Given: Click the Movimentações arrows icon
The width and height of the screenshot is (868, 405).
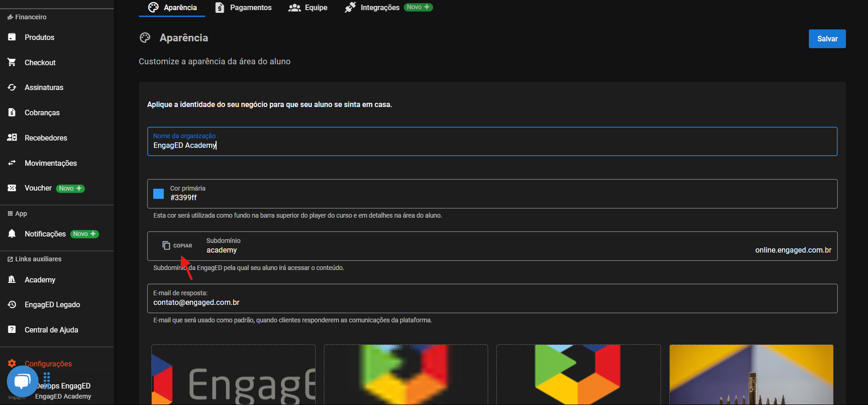Looking at the screenshot, I should pyautogui.click(x=12, y=163).
